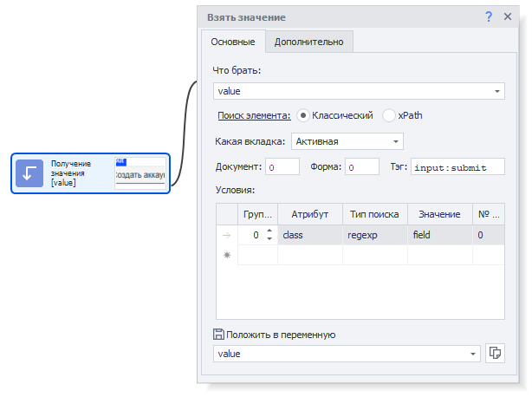Close the Взять значение dialog

pyautogui.click(x=508, y=16)
